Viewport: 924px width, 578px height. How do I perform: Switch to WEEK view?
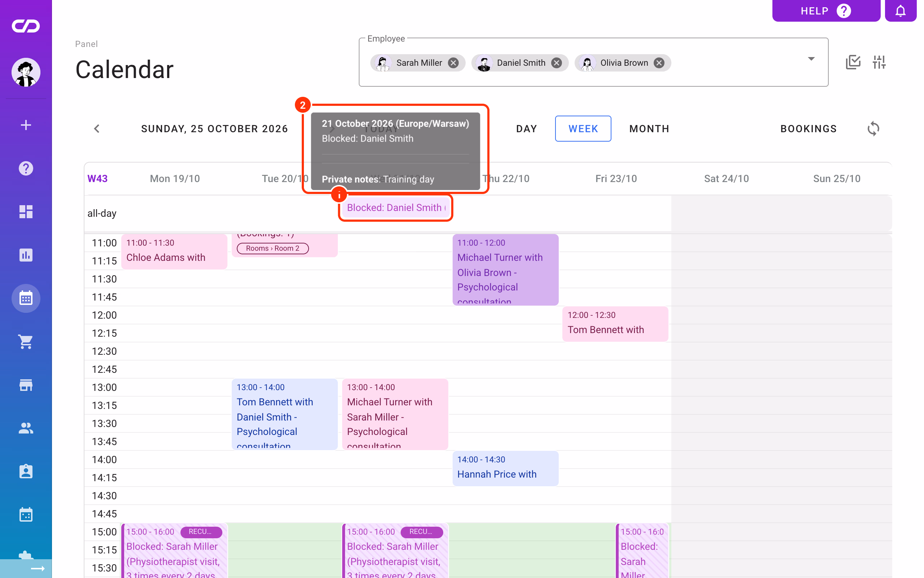(x=583, y=129)
